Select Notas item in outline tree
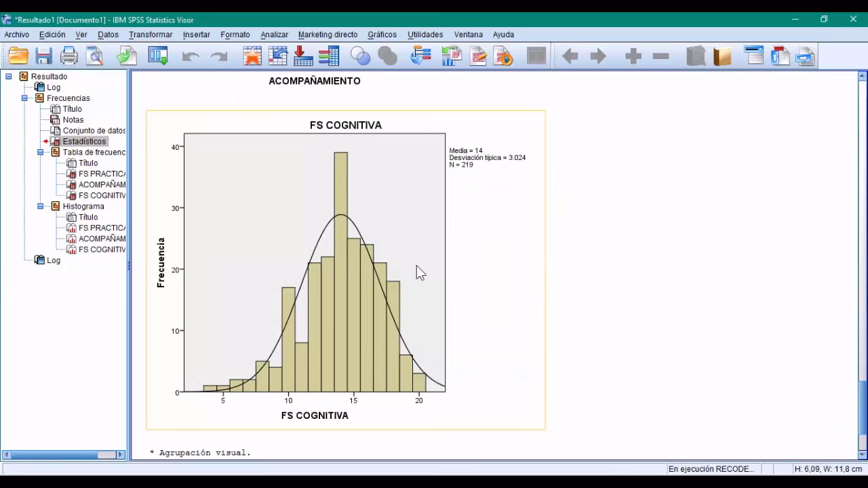The height and width of the screenshot is (488, 868). [x=73, y=120]
